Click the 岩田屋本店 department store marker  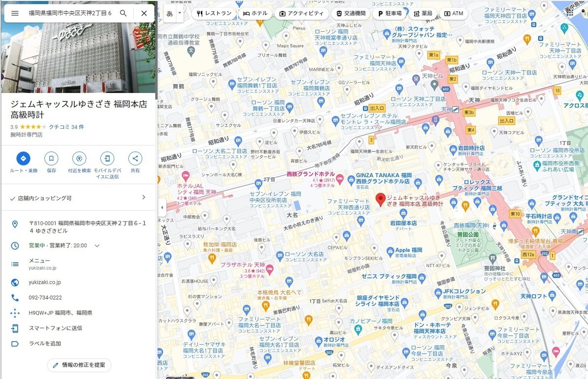tap(402, 213)
